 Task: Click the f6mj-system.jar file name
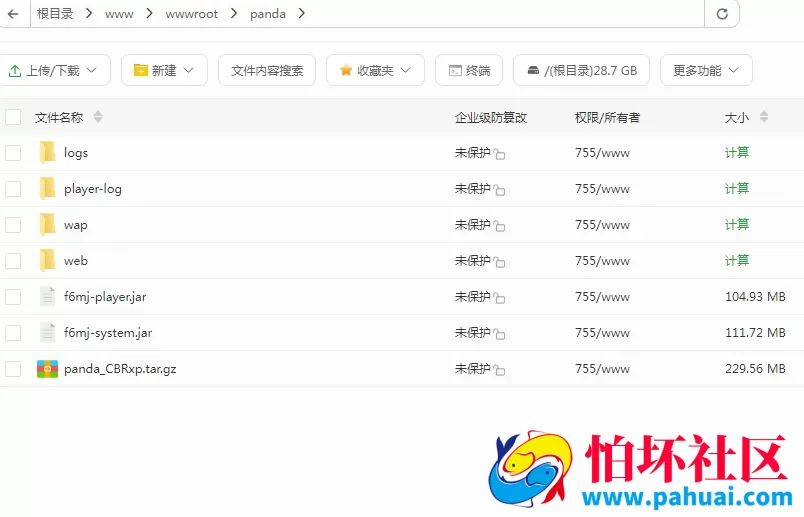[x=108, y=333]
